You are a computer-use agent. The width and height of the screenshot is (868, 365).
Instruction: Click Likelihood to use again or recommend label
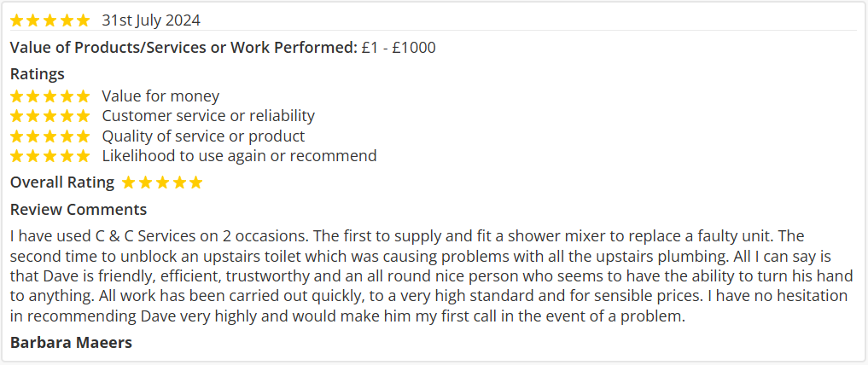(239, 156)
